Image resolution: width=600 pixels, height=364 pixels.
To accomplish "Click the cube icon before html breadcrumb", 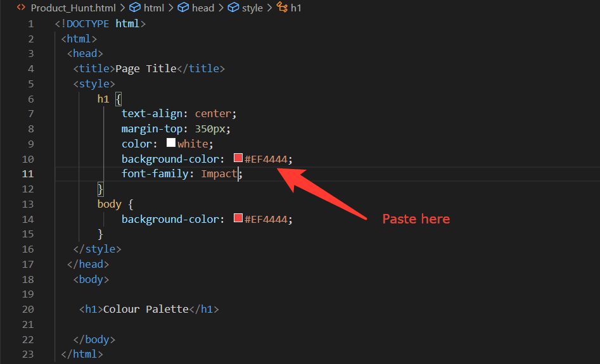I will (134, 8).
